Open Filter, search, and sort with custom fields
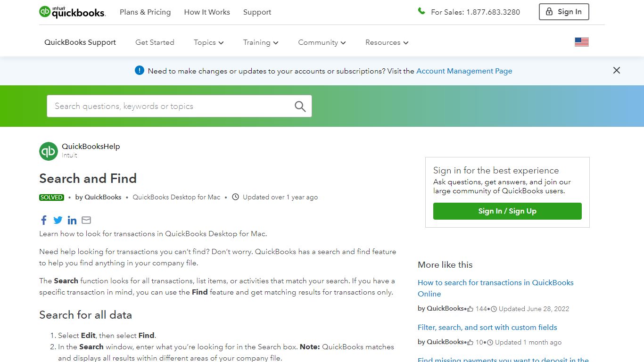The width and height of the screenshot is (644, 362). coord(487,327)
